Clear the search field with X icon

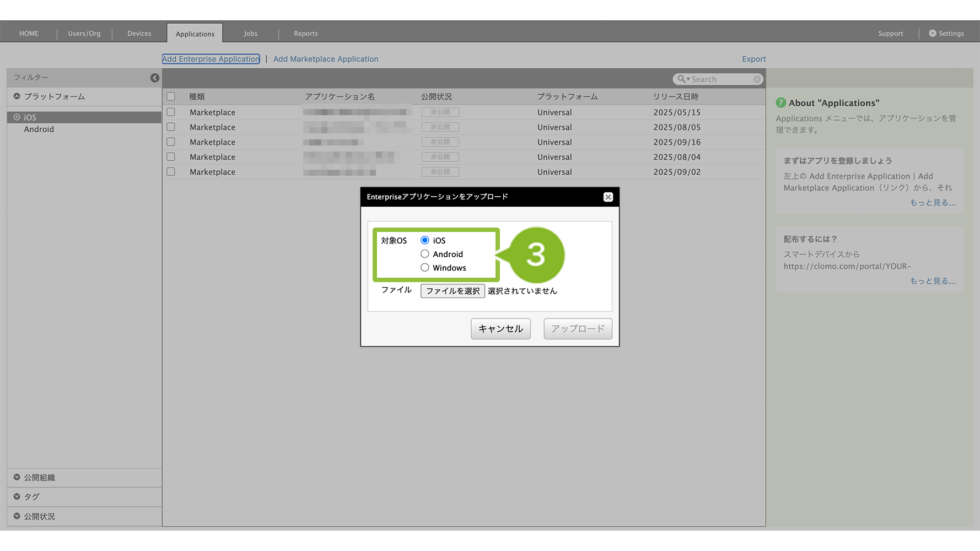[x=757, y=79]
